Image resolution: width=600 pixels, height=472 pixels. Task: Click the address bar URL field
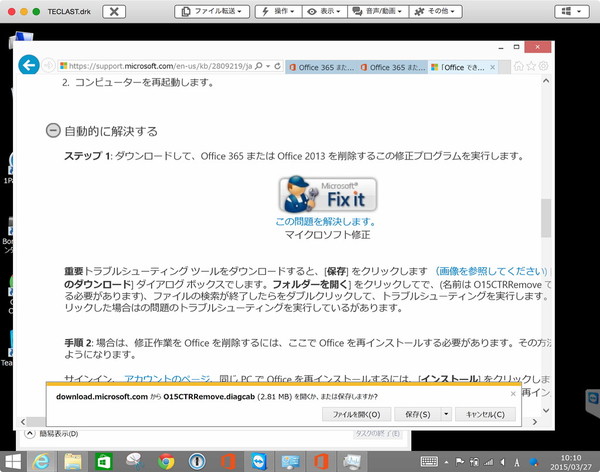coord(160,66)
